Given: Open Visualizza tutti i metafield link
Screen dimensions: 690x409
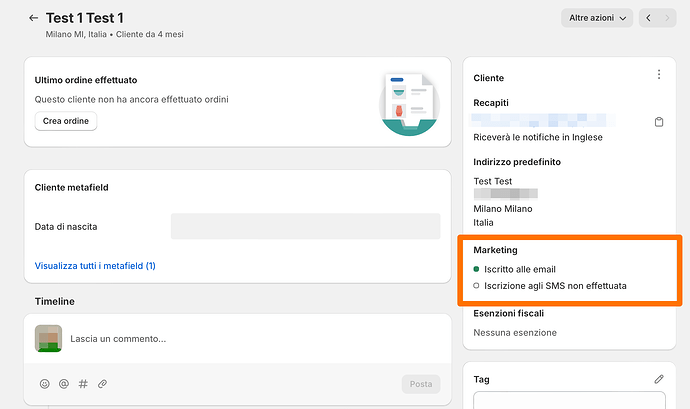Looking at the screenshot, I should coord(95,266).
